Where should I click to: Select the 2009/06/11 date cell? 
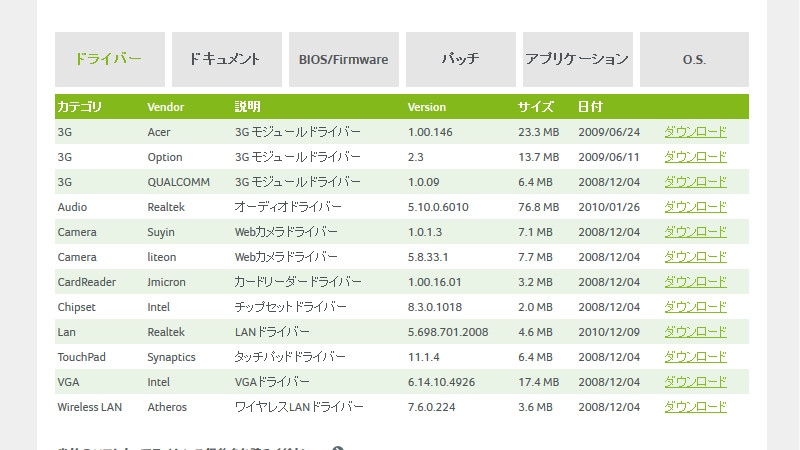click(x=609, y=157)
